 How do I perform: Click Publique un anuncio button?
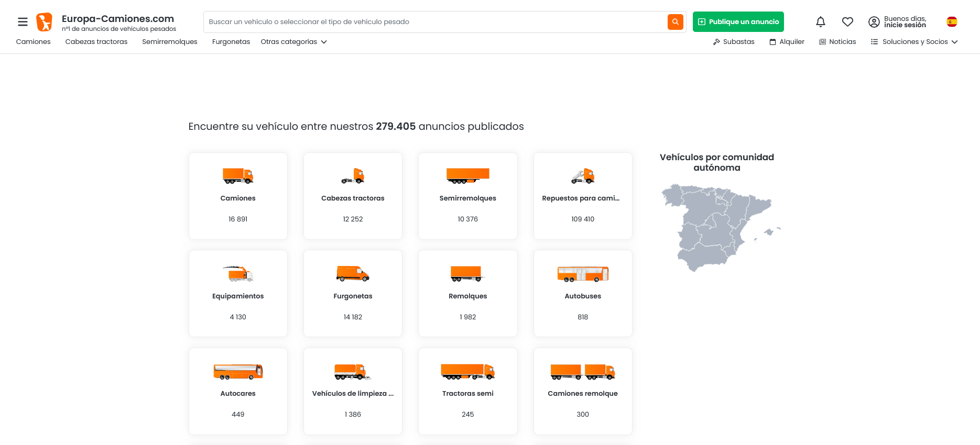[x=738, y=22]
